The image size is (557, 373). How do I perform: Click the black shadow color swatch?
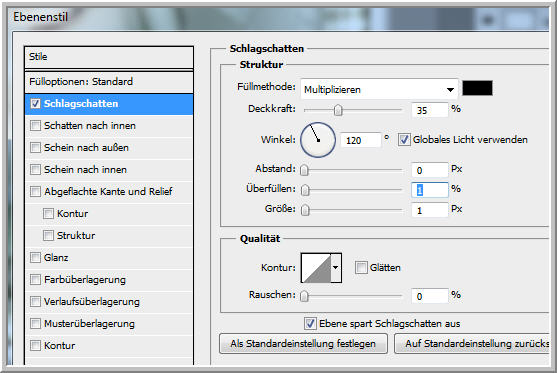point(477,88)
